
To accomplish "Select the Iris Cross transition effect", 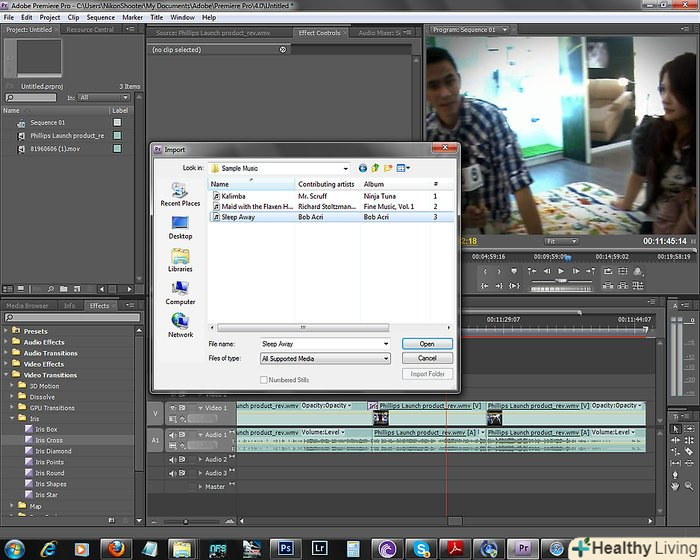I will click(48, 440).
